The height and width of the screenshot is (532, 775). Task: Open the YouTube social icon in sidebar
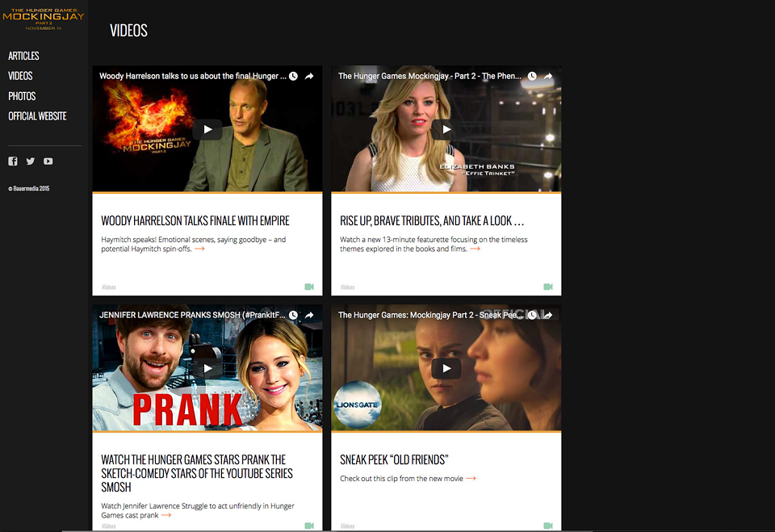coord(48,161)
